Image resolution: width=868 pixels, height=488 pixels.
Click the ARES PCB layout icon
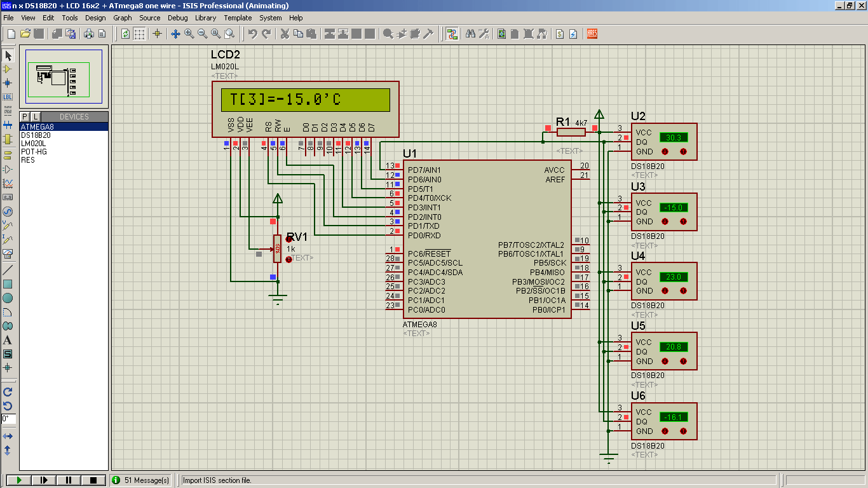pos(592,34)
